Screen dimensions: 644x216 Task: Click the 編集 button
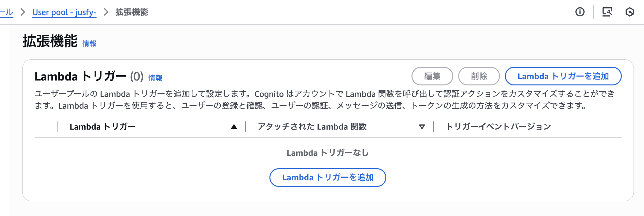pyautogui.click(x=432, y=76)
